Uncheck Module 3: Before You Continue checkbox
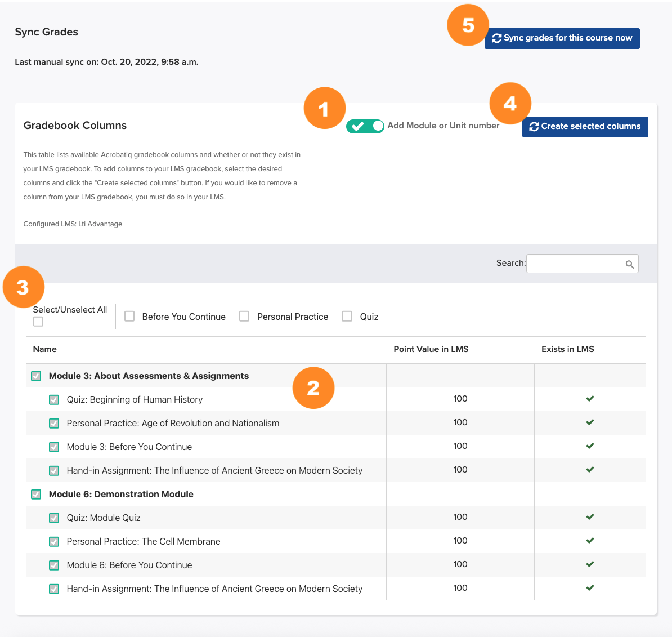The image size is (672, 637). [x=54, y=447]
